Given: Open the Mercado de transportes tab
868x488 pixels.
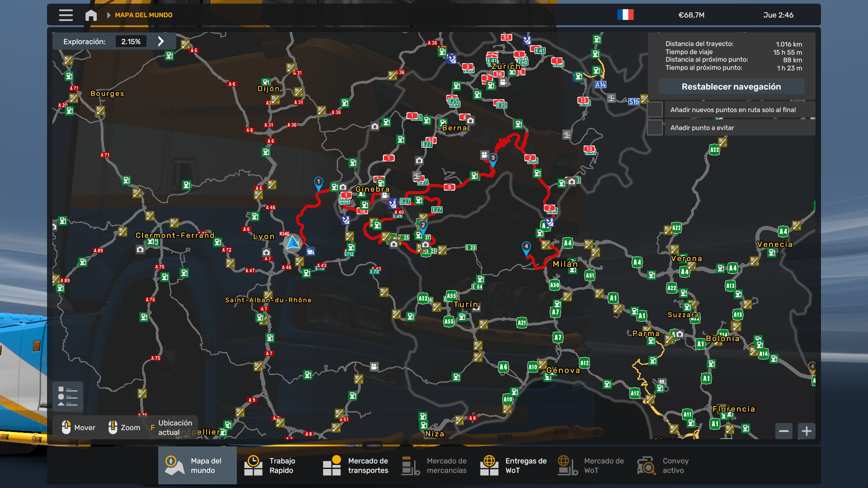Looking at the screenshot, I should [x=356, y=465].
